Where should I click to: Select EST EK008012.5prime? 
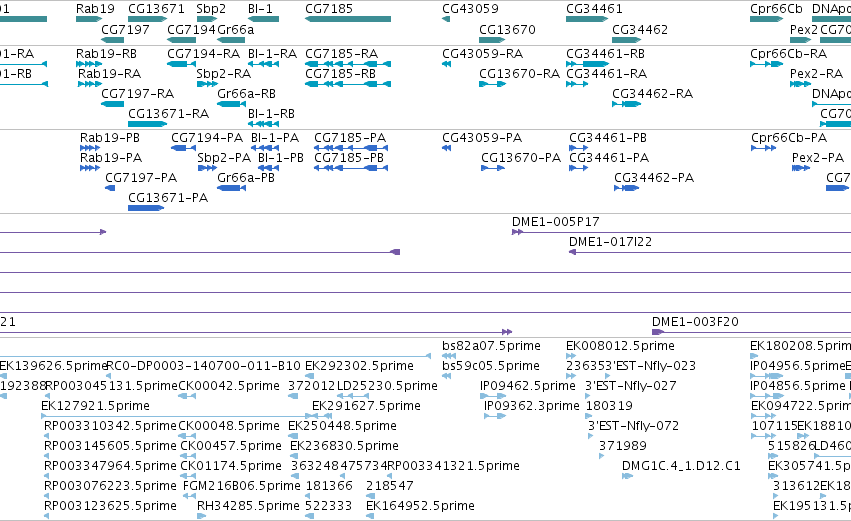coord(571,356)
